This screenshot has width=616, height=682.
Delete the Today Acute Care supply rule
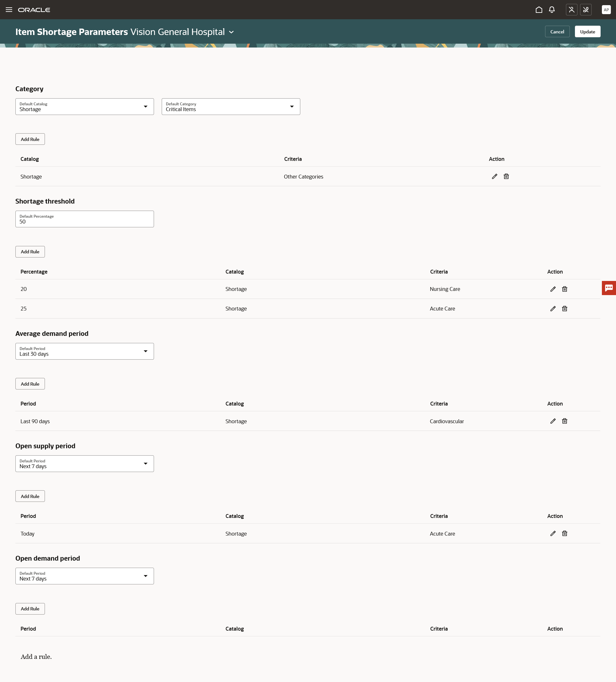565,533
